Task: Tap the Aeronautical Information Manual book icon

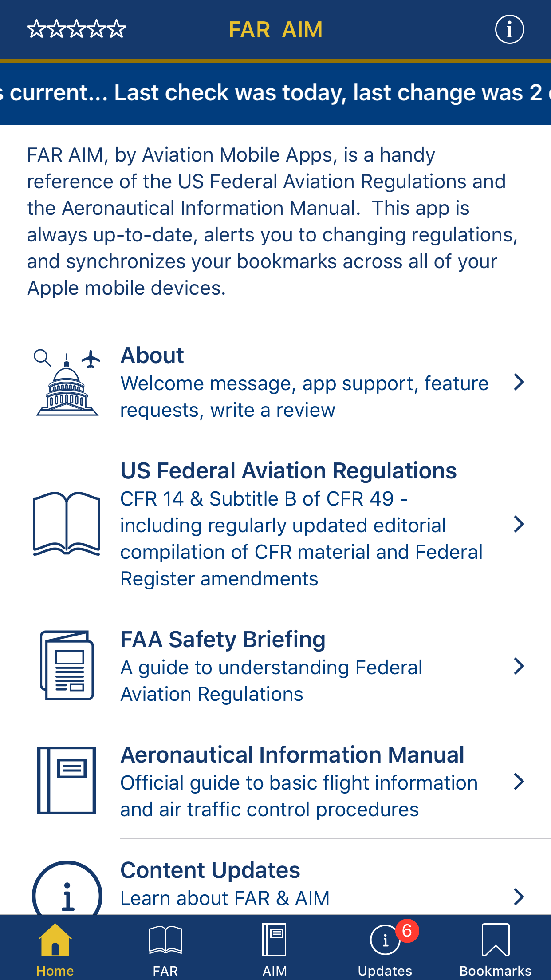Action: 67,780
